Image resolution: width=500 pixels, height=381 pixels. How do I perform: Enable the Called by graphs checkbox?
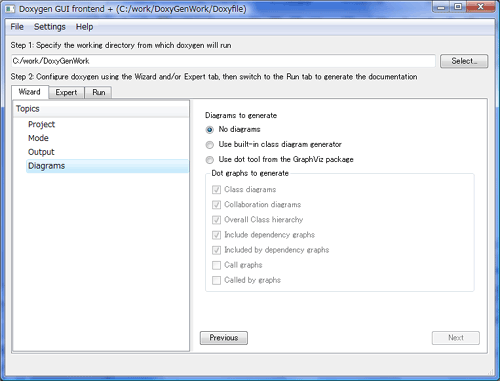216,280
